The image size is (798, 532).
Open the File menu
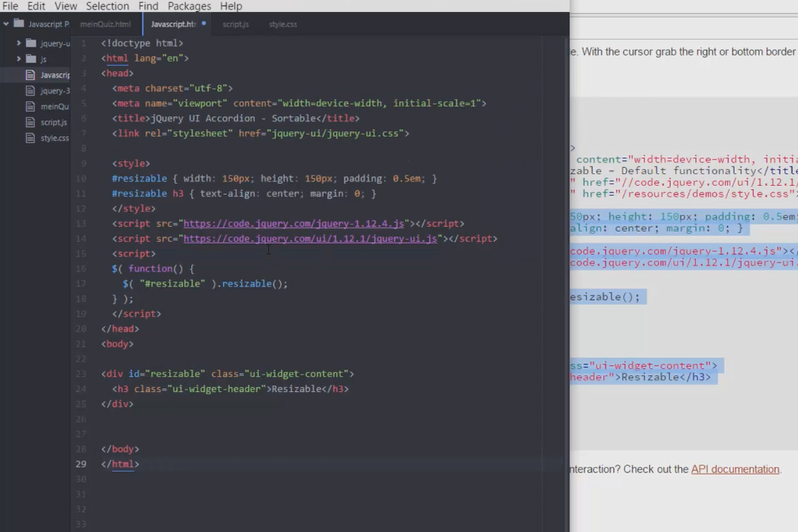pos(10,6)
